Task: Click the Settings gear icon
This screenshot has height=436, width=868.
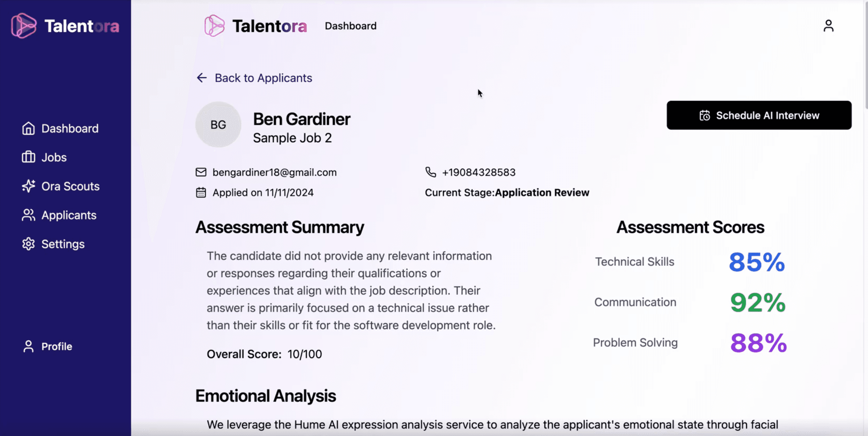Action: 28,244
